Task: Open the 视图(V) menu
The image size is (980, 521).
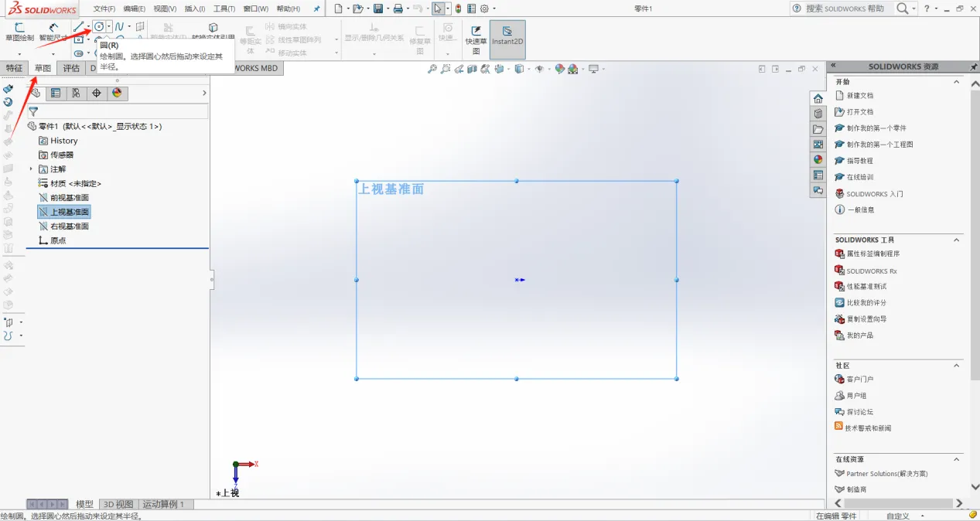Action: pyautogui.click(x=165, y=9)
